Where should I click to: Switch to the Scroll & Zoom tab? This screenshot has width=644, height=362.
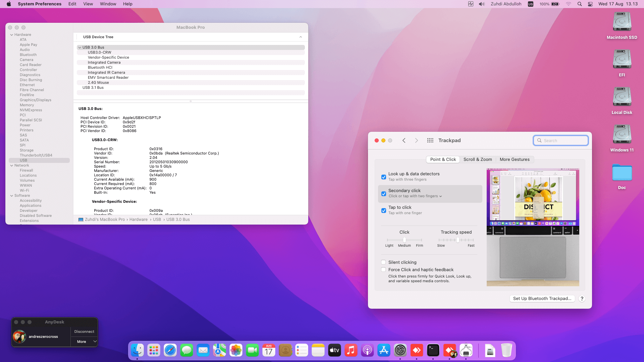(478, 160)
